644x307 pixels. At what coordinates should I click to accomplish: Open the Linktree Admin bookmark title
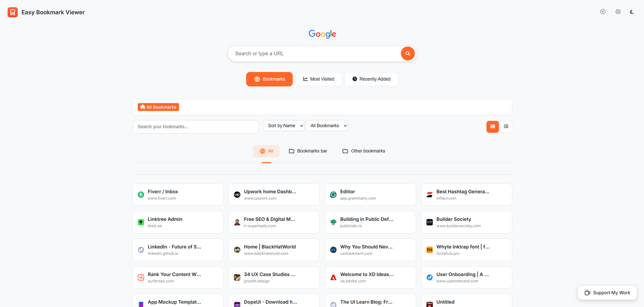(x=165, y=219)
